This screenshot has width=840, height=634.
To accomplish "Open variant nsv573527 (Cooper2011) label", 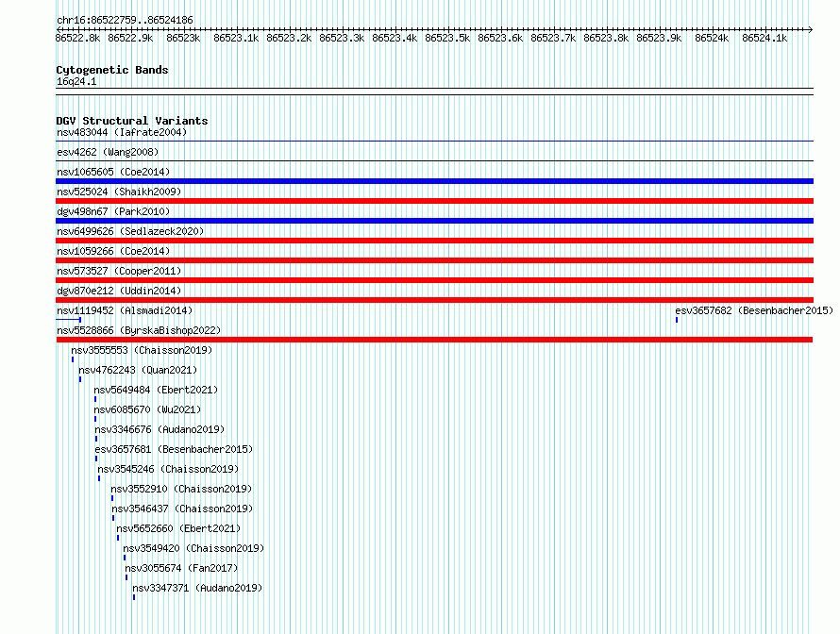I will pos(119,271).
